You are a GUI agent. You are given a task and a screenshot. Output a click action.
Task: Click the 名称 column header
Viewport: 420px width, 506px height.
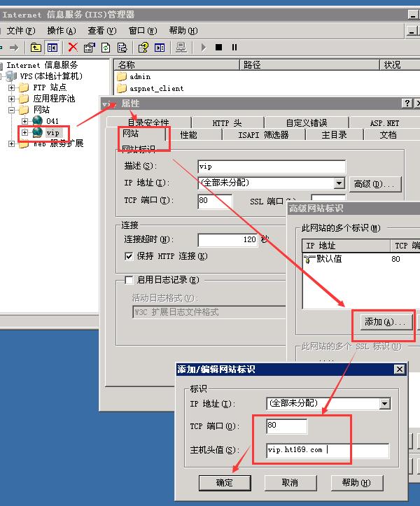point(177,65)
